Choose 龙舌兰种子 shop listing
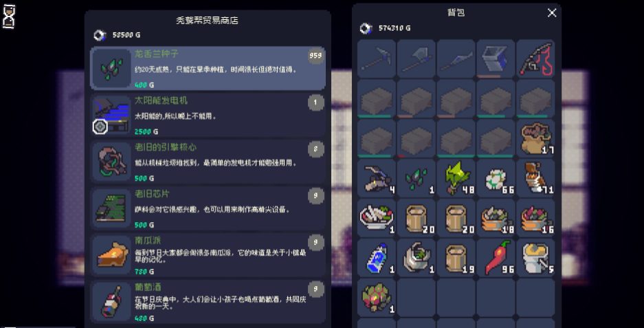This screenshot has width=644, height=328. point(208,68)
